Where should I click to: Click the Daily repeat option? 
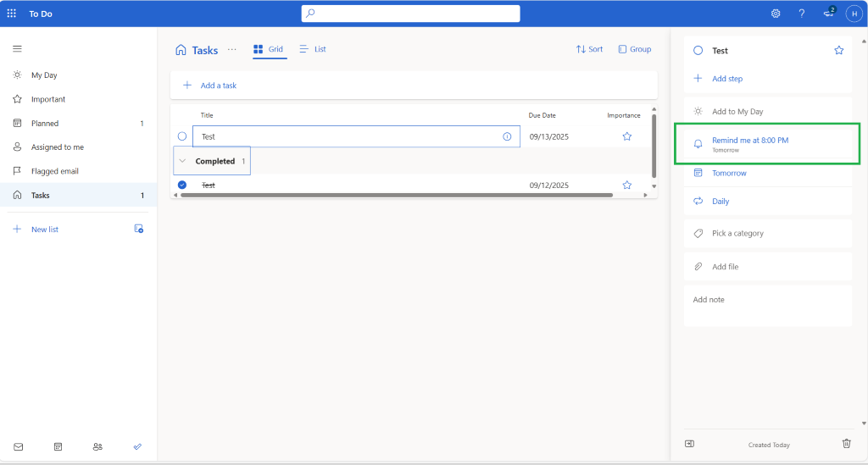767,202
